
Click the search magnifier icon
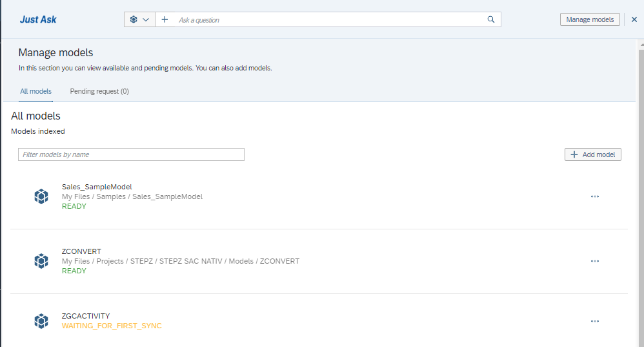(491, 20)
